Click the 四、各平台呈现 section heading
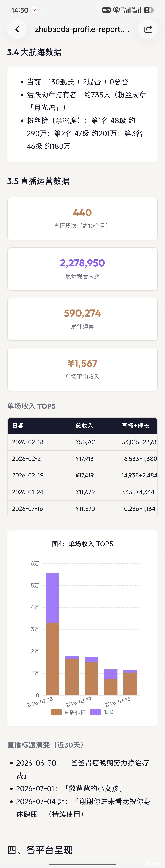The width and height of the screenshot is (165, 868). pyautogui.click(x=40, y=850)
